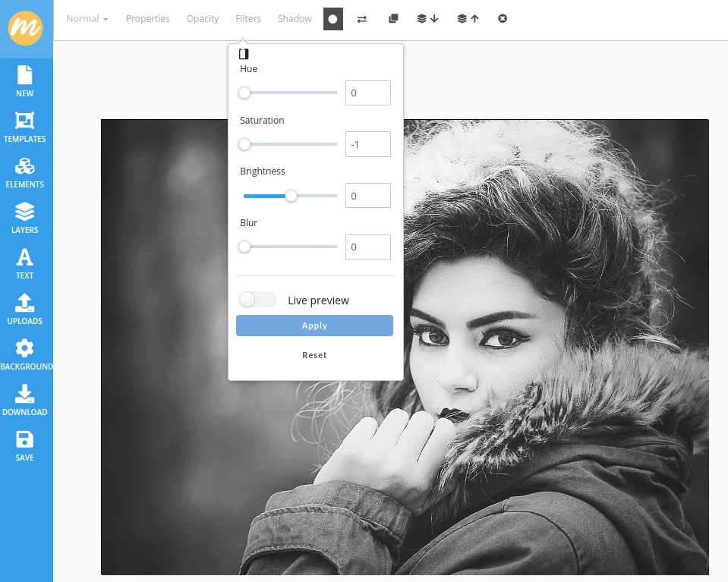728x582 pixels.
Task: Send layer backward with down-arrow icon
Action: click(x=427, y=18)
